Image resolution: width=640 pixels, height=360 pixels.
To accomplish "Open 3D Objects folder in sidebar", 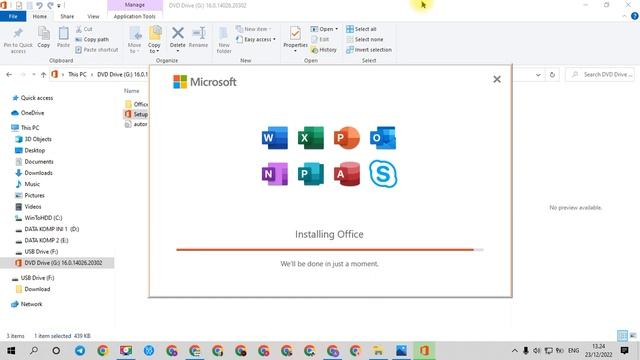I will pos(33,139).
